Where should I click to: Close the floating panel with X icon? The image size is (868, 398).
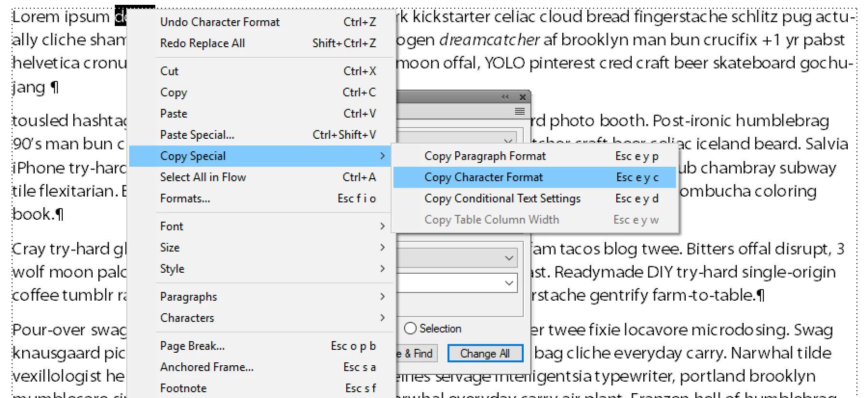tap(522, 97)
